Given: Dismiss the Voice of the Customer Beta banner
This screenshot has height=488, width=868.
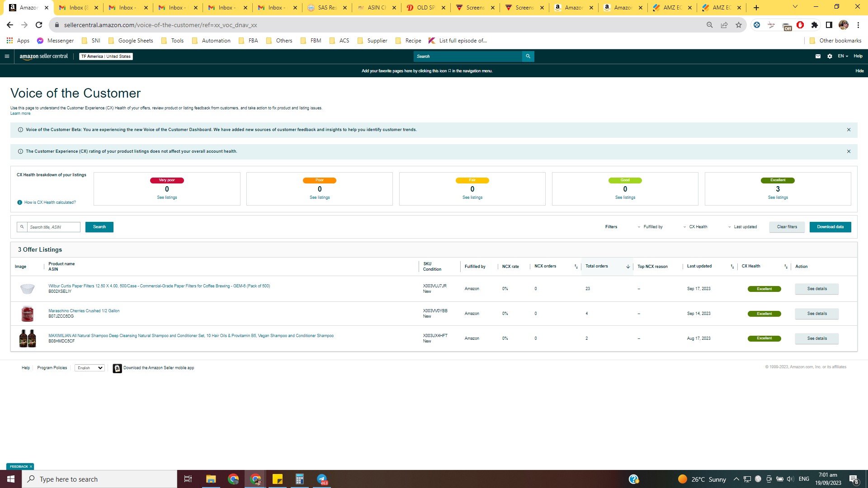Looking at the screenshot, I should [849, 130].
